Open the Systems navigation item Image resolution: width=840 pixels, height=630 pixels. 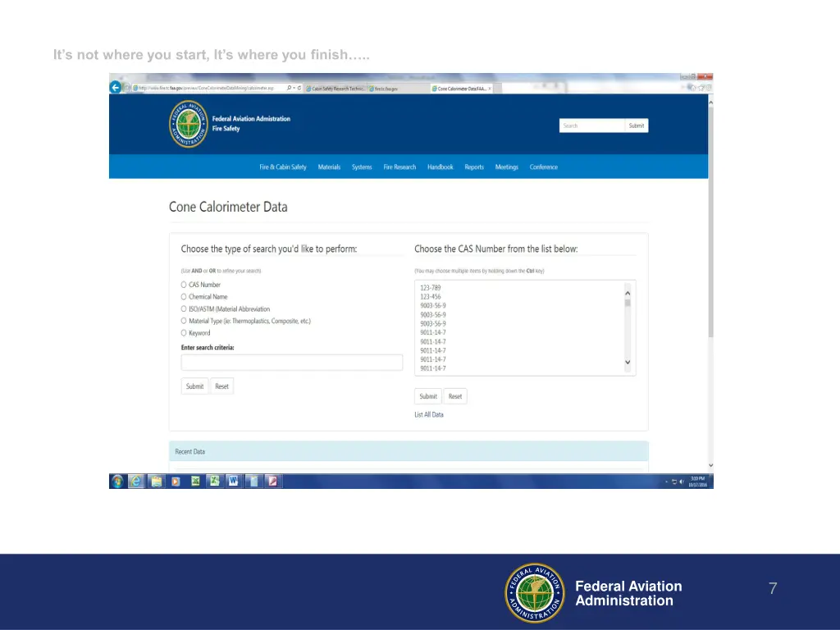362,167
